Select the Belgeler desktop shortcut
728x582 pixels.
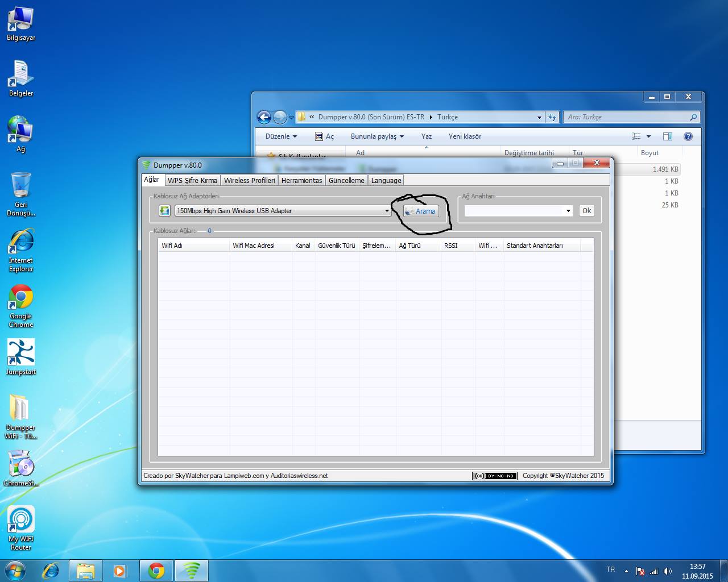coord(21,78)
